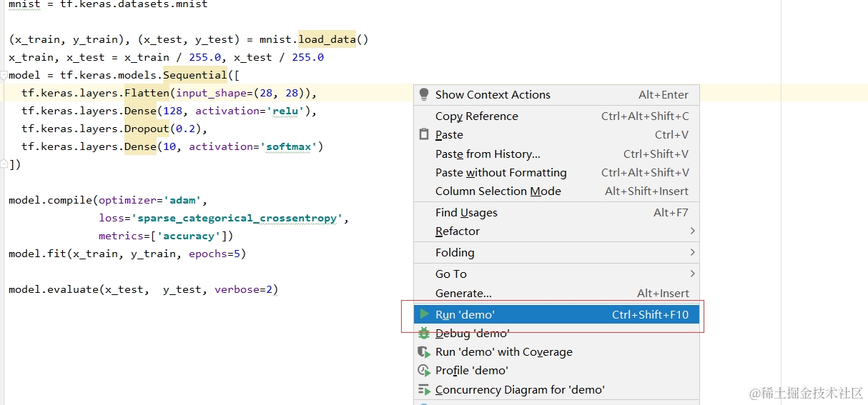
Task: Open the Refactor menu entry
Action: click(x=556, y=231)
